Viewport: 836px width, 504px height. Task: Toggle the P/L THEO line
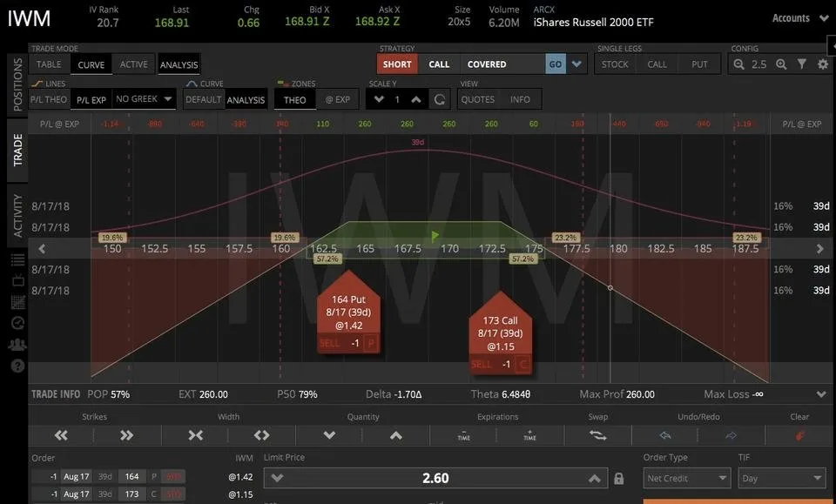pos(49,99)
